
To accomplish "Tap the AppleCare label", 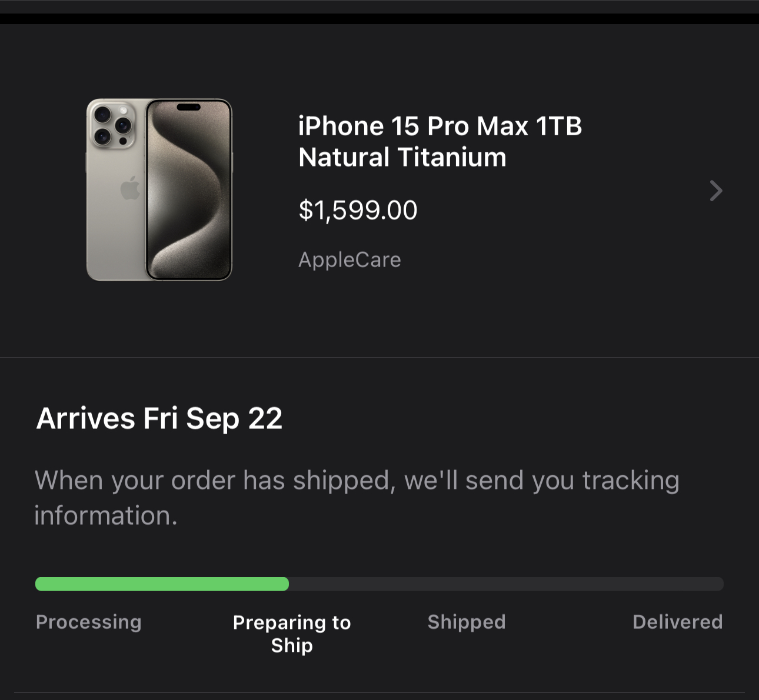I will pyautogui.click(x=349, y=259).
